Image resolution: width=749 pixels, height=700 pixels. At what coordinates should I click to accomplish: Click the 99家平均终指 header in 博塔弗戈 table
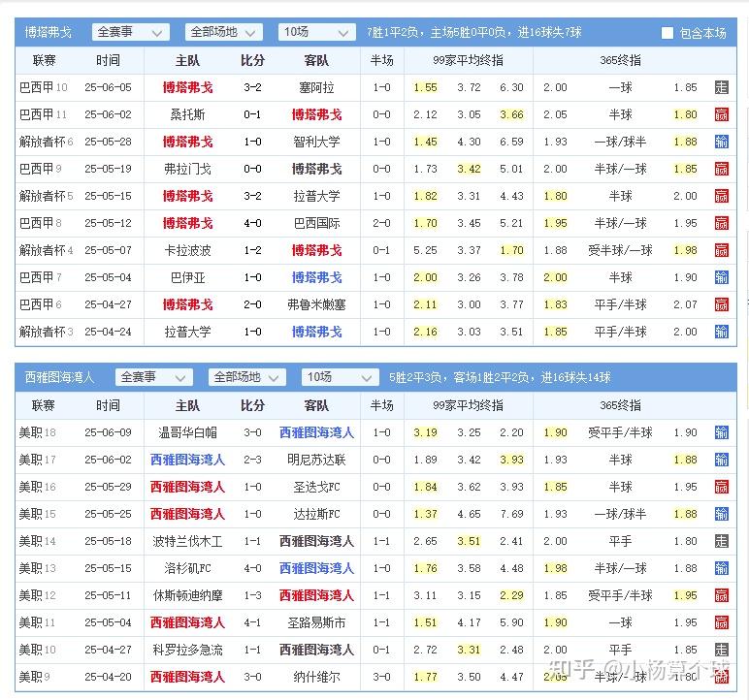[468, 60]
